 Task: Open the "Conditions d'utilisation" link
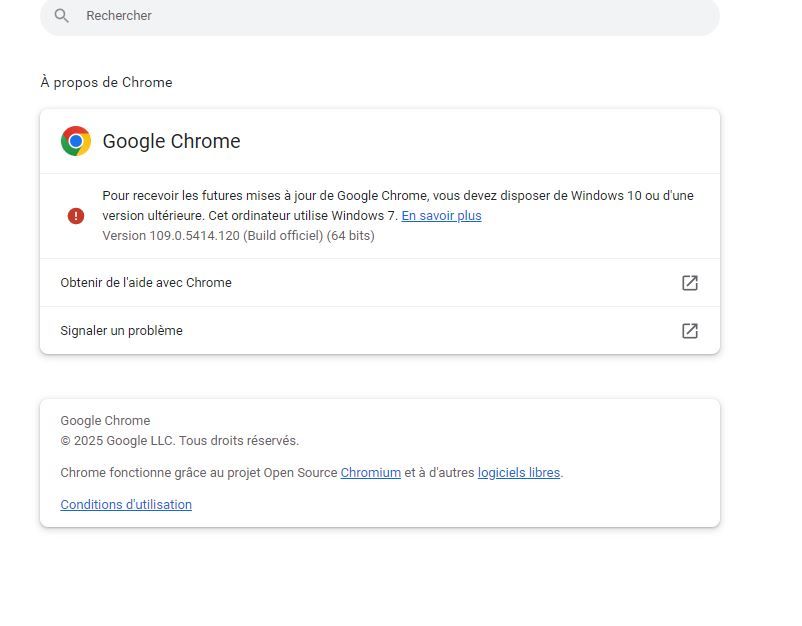click(126, 505)
